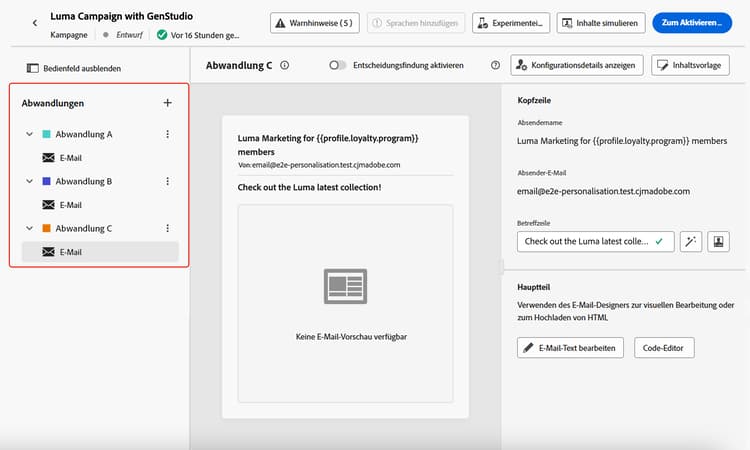
Task: Click Zum Aktivieren... blue button
Action: tap(692, 23)
